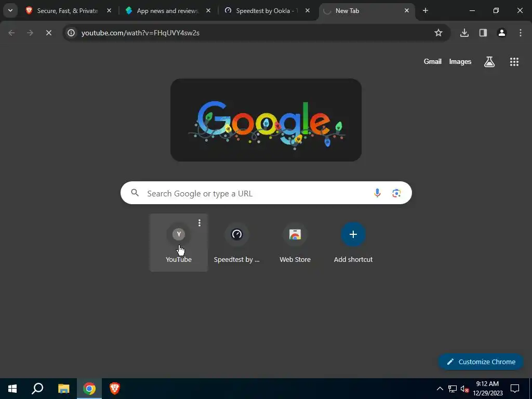Start voice search with microphone icon
The width and height of the screenshot is (532, 399).
point(377,193)
